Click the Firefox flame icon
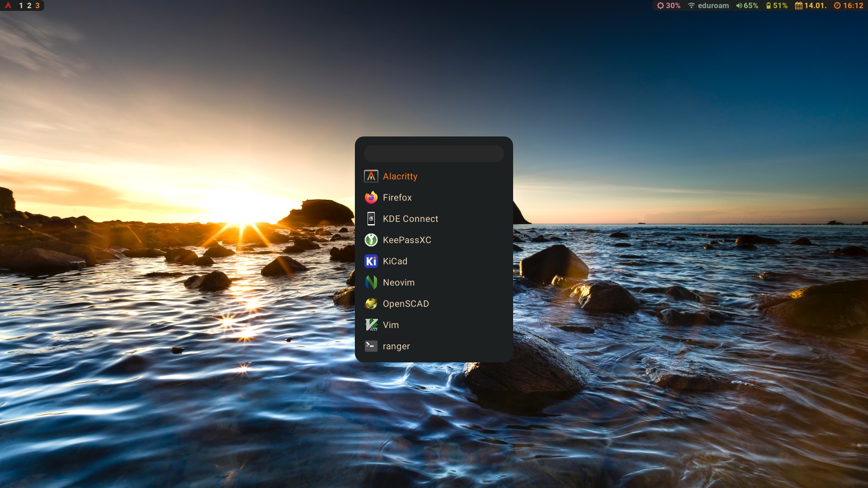 click(x=371, y=197)
